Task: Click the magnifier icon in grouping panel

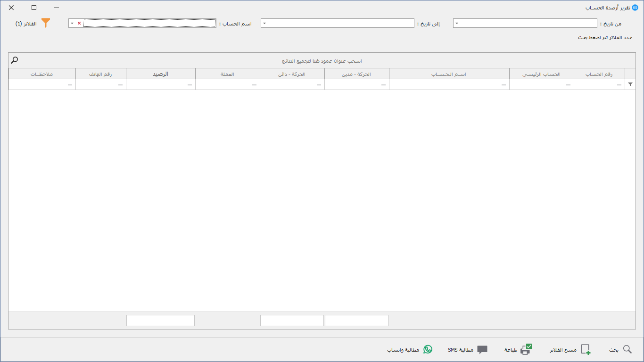Action: [x=15, y=60]
